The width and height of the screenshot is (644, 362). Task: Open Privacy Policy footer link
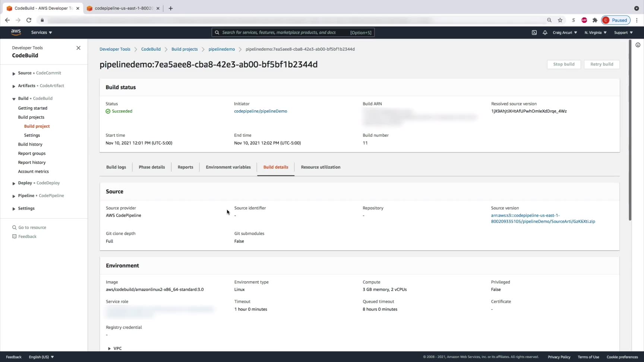click(559, 357)
